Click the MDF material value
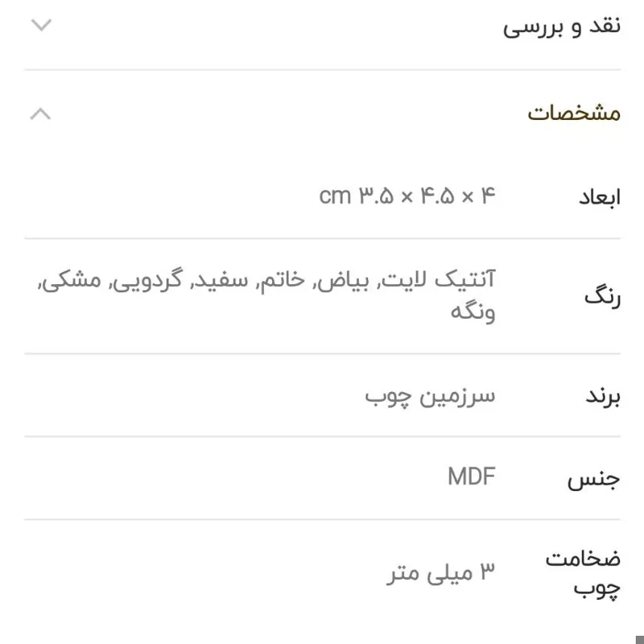 [x=472, y=477]
